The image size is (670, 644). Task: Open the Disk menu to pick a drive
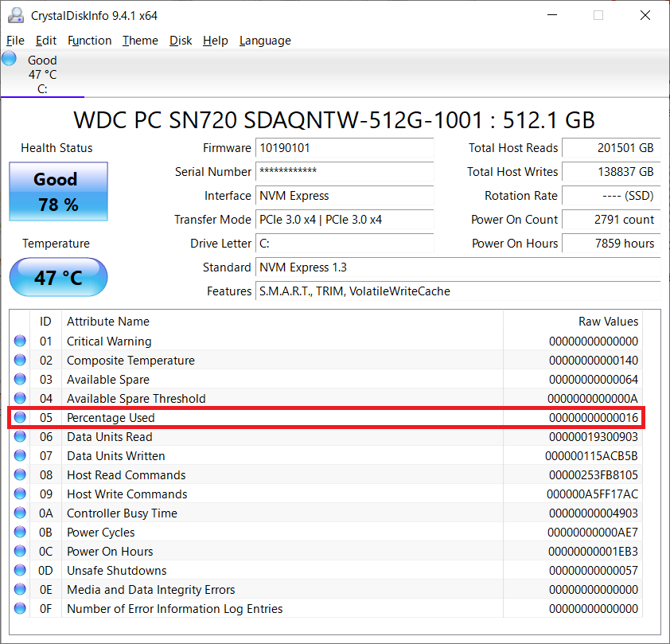click(x=181, y=41)
